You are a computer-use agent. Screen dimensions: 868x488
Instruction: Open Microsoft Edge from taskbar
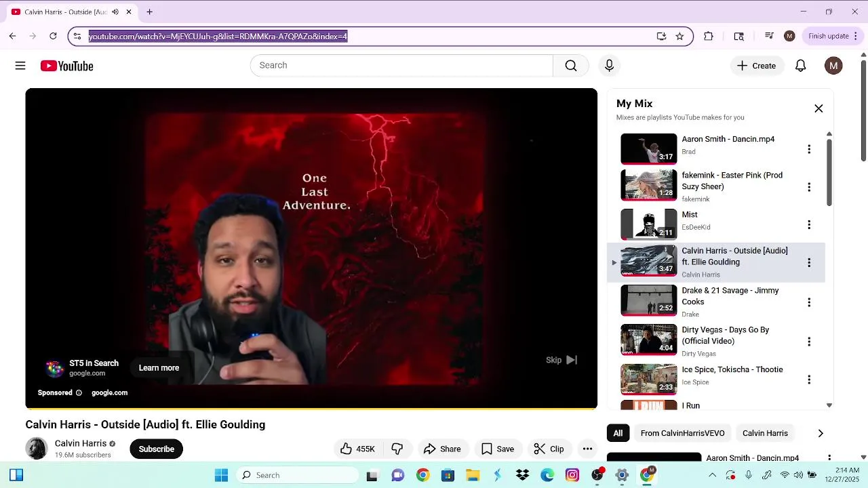(547, 475)
